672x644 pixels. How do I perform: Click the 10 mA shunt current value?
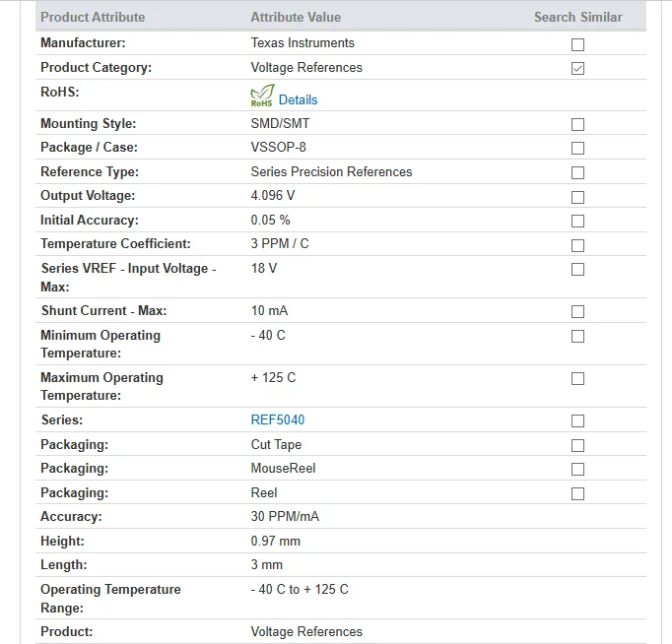(270, 310)
